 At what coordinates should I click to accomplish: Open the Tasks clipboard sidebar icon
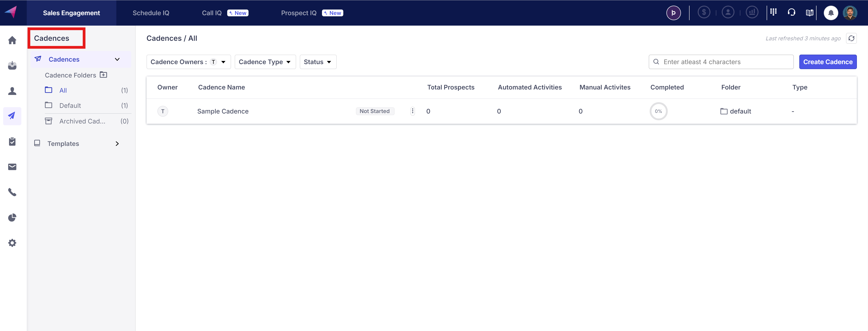tap(12, 141)
